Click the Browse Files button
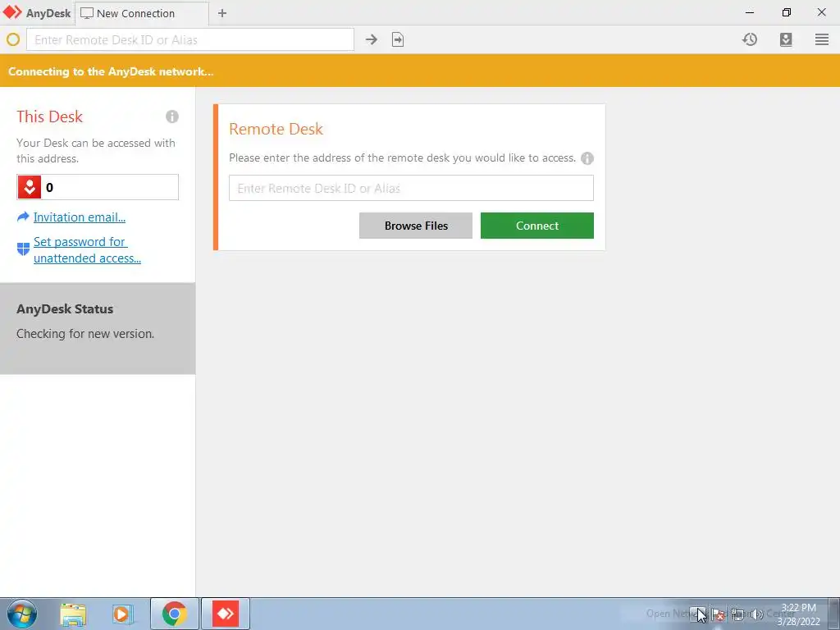This screenshot has height=630, width=840. point(416,226)
